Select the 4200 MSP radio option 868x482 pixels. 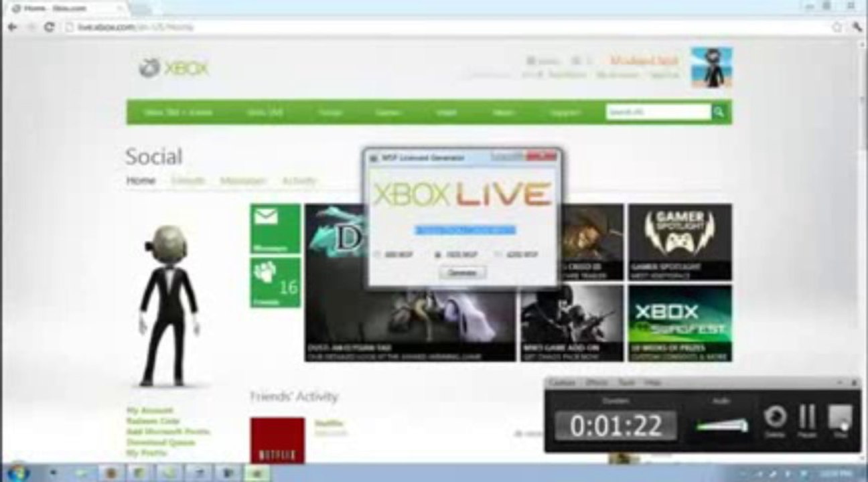pyautogui.click(x=517, y=254)
